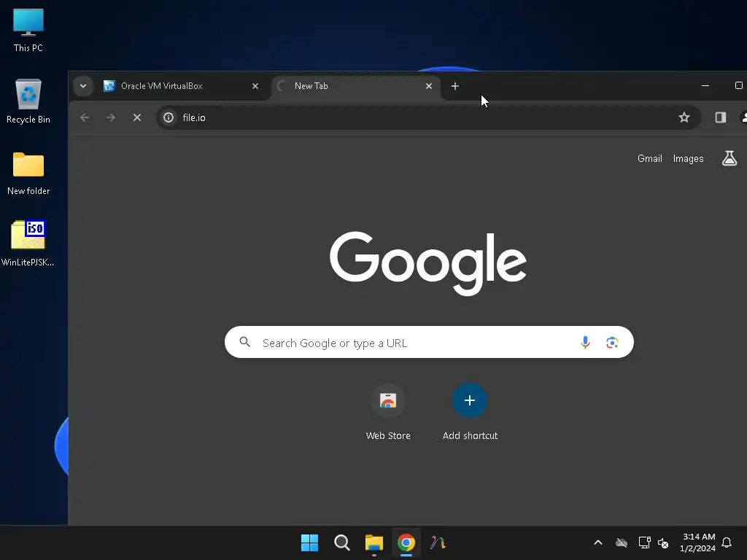Viewport: 747px width, 560px height.
Task: Open the clock showing 3:14 AM
Action: click(x=698, y=542)
